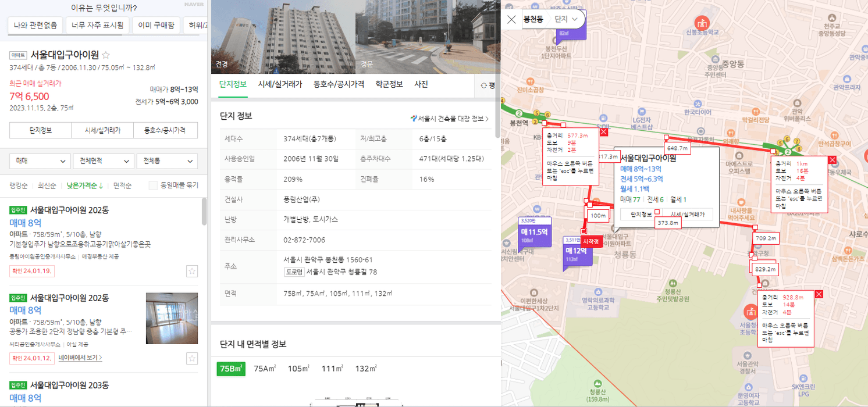Sort listings by 면적순
868x407 pixels.
coord(122,185)
